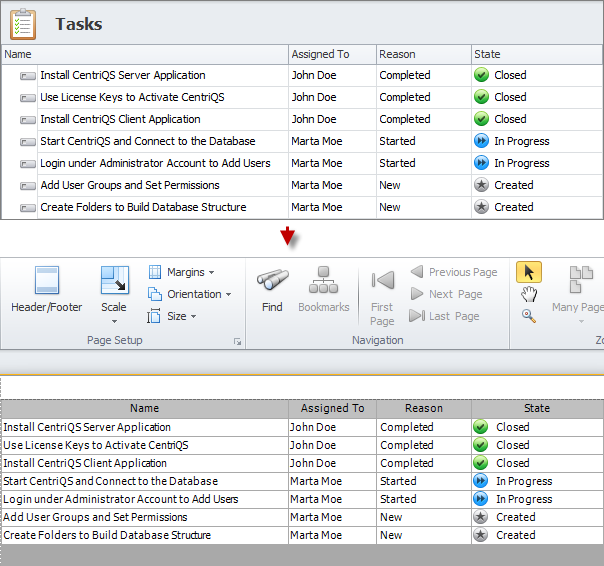Image resolution: width=604 pixels, height=566 pixels.
Task: Click green Closed icon for Install Client task
Action: tap(481, 119)
